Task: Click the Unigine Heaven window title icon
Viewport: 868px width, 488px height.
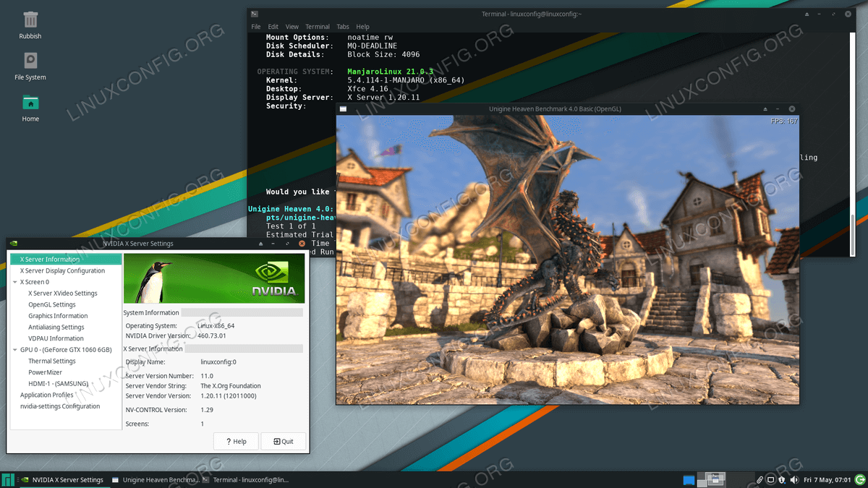Action: (x=343, y=108)
